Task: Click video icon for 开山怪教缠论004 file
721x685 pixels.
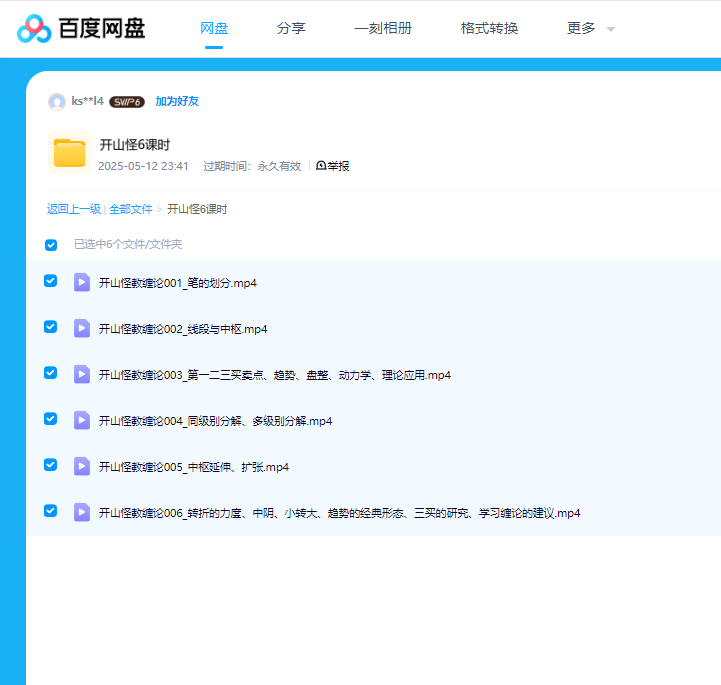Action: click(82, 420)
